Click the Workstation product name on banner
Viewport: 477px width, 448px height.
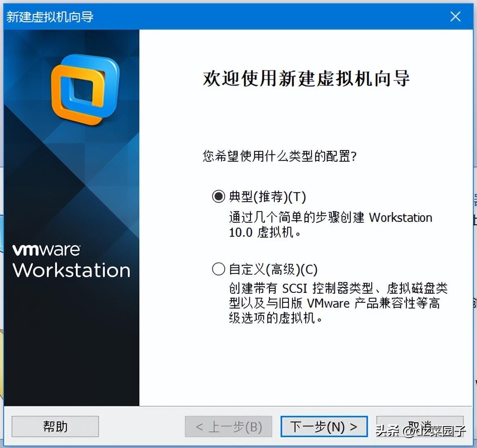tap(71, 270)
